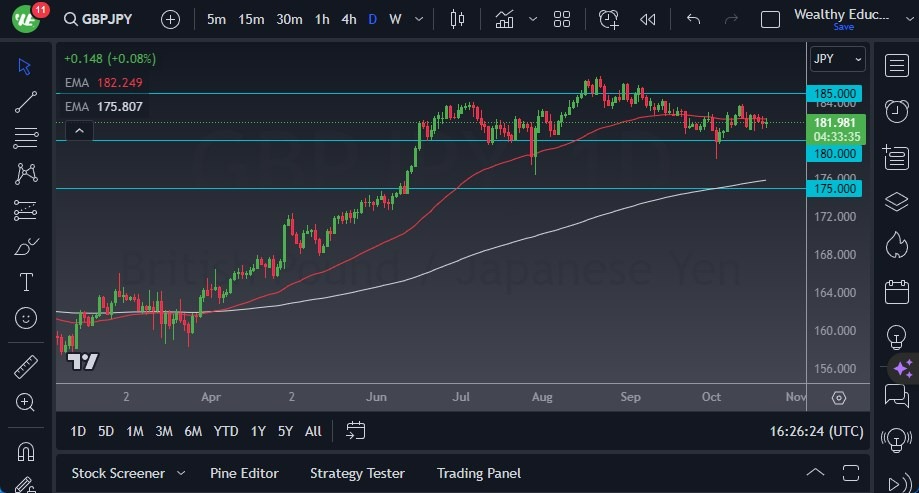Open the Strategy Tester tab
The image size is (919, 493).
point(357,473)
